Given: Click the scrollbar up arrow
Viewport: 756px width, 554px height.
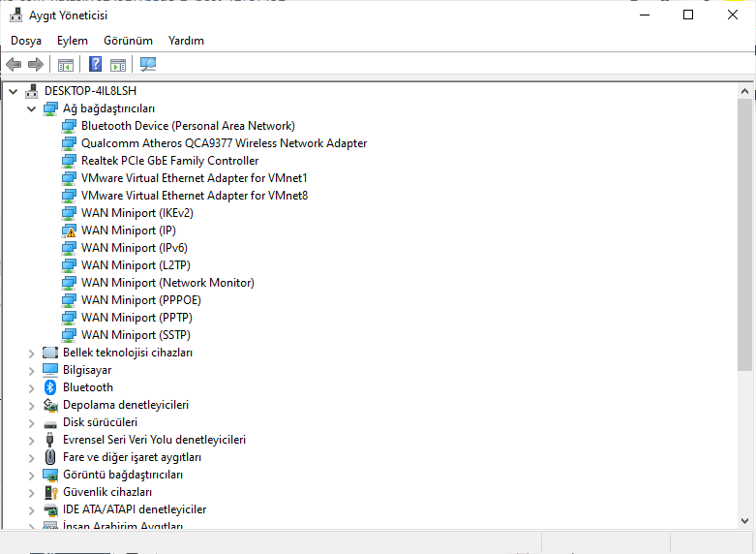Looking at the screenshot, I should click(744, 91).
